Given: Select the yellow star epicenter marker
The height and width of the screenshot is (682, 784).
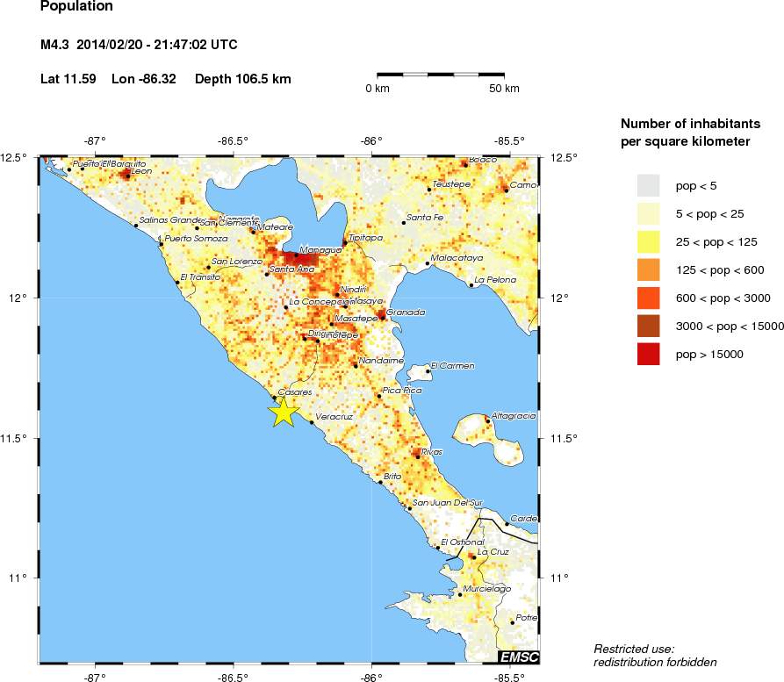Looking at the screenshot, I should point(283,410).
